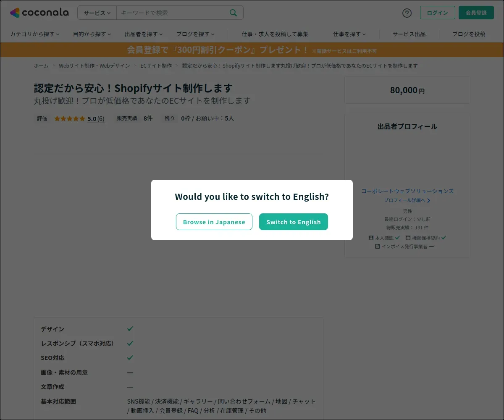Expand the 出品者を探す menu
The width and height of the screenshot is (504, 420).
click(144, 34)
